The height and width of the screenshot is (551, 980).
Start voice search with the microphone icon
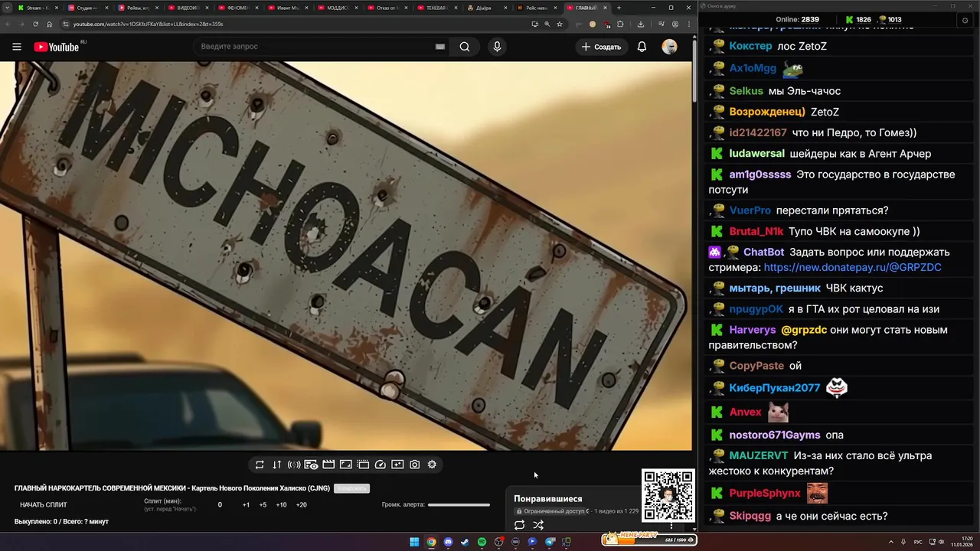tap(497, 47)
